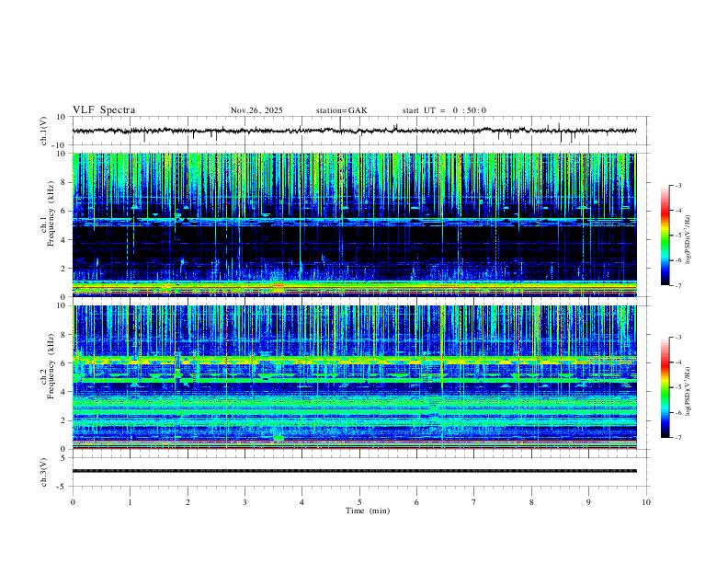Click time axis tick label '7'
Image resolution: width=728 pixels, height=563 pixels.
click(474, 502)
